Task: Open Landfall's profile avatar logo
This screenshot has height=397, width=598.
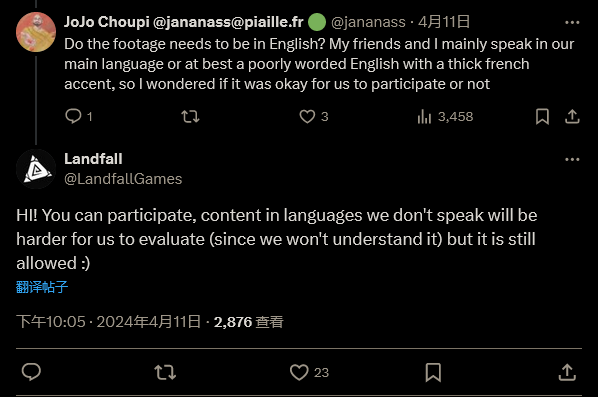Action: tap(36, 169)
